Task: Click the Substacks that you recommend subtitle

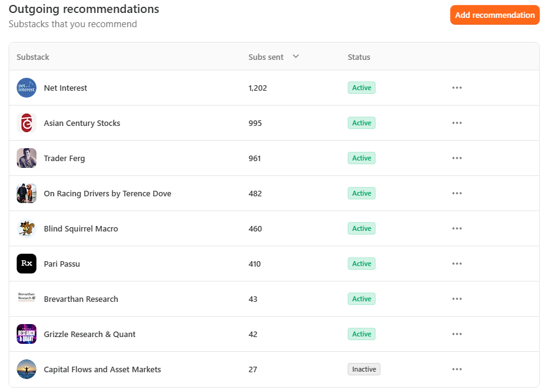Action: point(73,24)
